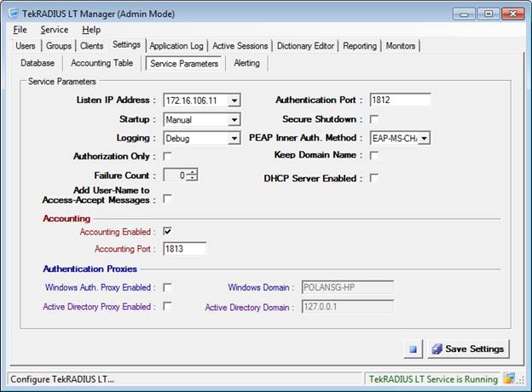Open the File menu
The height and width of the screenshot is (392, 532).
pyautogui.click(x=20, y=30)
